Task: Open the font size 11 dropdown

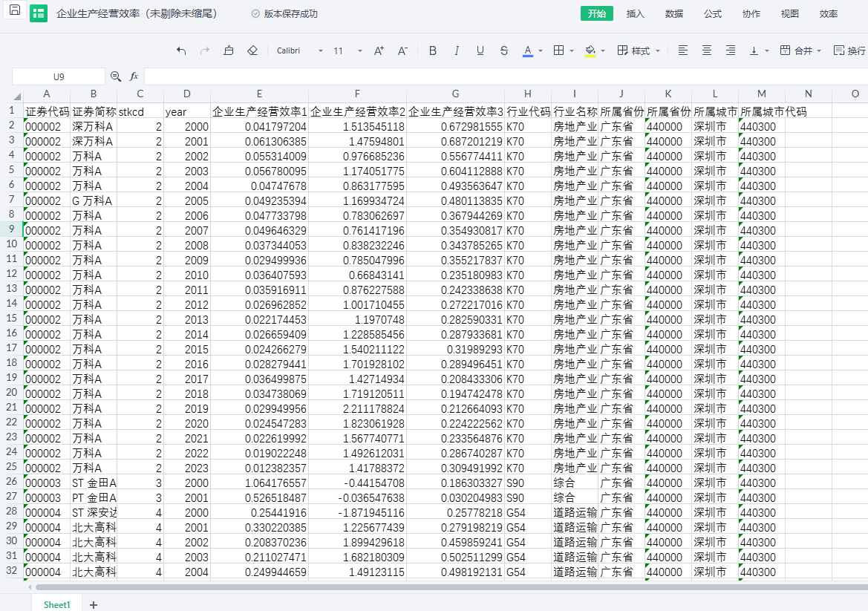Action: [x=347, y=51]
